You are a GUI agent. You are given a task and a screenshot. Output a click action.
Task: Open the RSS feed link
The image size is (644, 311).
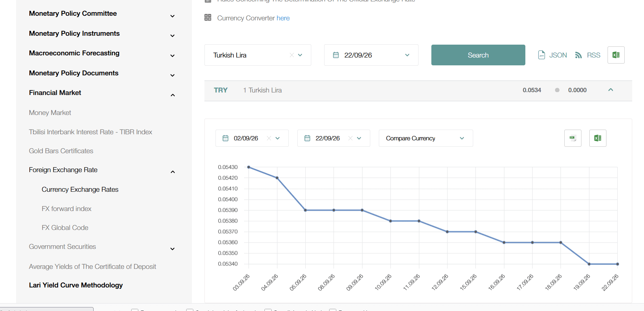[588, 55]
